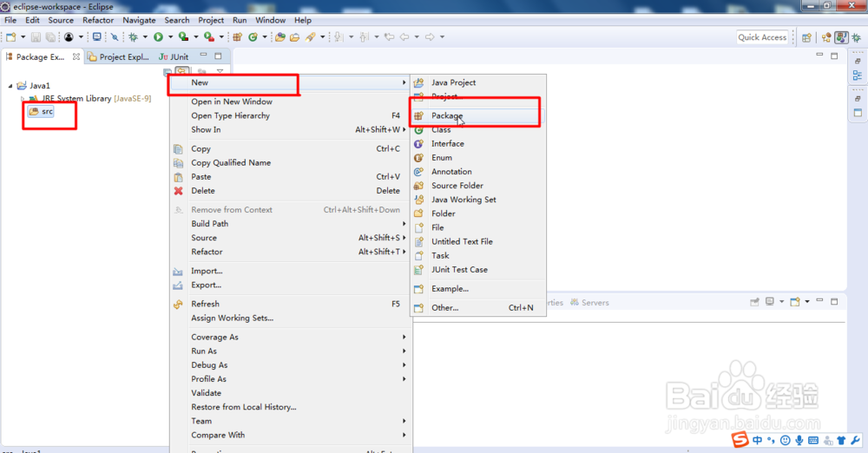Click the Previous Annotation toolbar icon
868x453 pixels.
(x=364, y=37)
